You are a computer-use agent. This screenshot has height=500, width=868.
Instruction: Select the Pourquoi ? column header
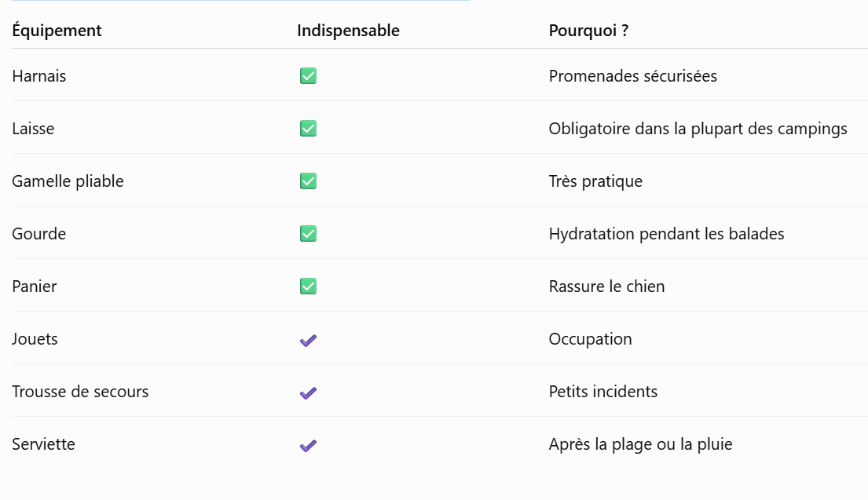[x=588, y=31]
